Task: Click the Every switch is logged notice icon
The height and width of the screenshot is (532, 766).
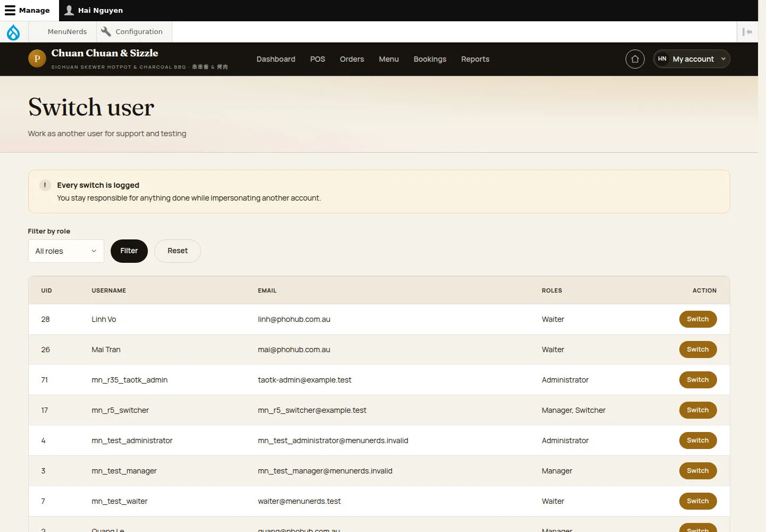Action: pyautogui.click(x=45, y=185)
